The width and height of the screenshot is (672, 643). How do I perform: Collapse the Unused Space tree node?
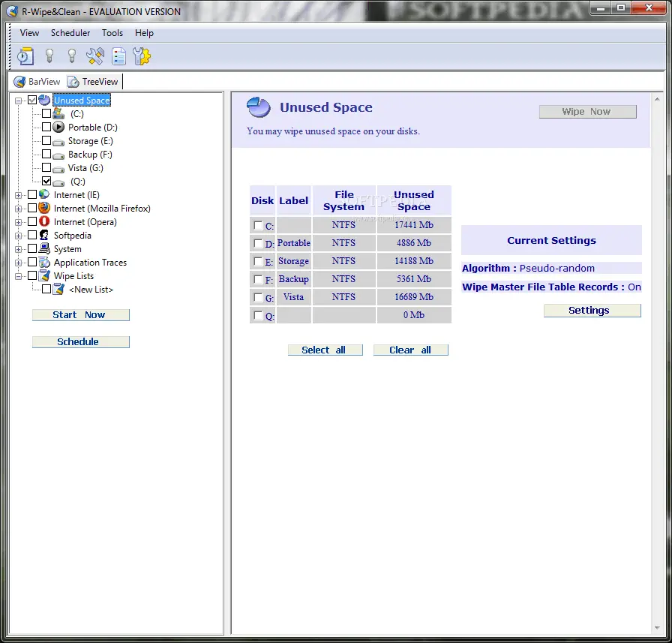click(19, 101)
